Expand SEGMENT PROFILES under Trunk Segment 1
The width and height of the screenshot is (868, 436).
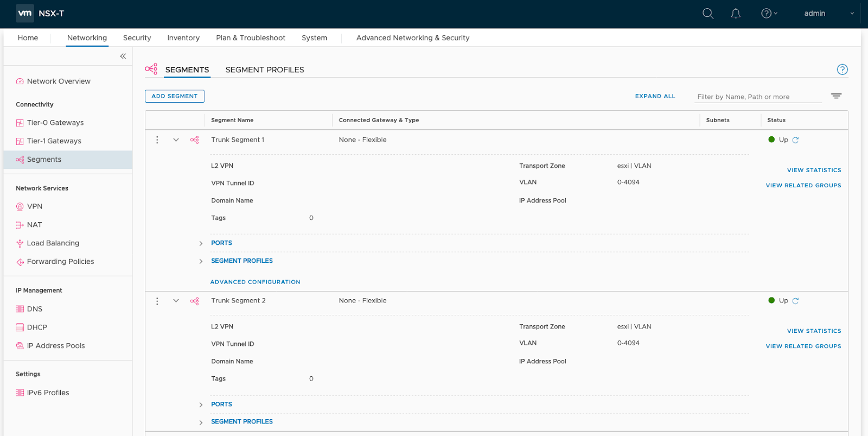[x=201, y=261]
